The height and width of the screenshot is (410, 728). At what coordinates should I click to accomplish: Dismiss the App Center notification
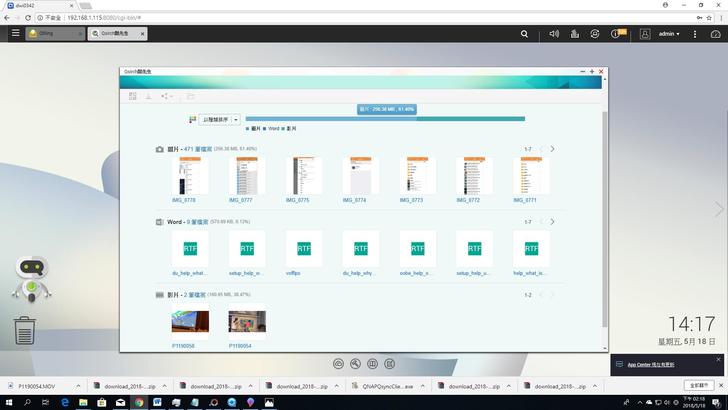coord(718,359)
